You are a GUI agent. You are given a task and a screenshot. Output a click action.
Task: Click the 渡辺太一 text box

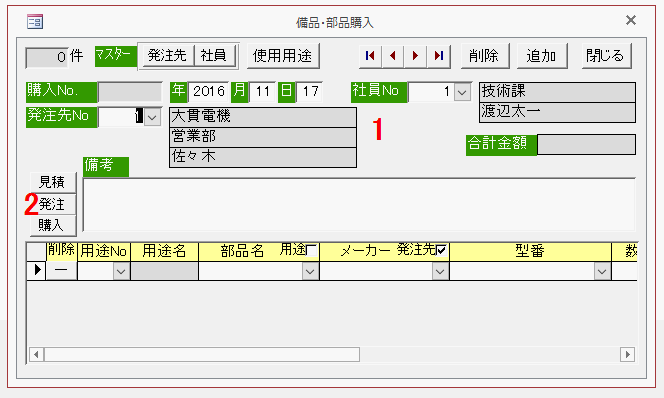click(x=557, y=112)
